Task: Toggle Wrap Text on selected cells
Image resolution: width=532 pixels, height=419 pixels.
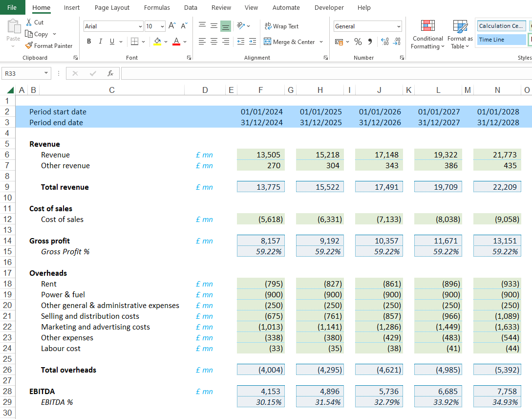Action: pyautogui.click(x=281, y=26)
